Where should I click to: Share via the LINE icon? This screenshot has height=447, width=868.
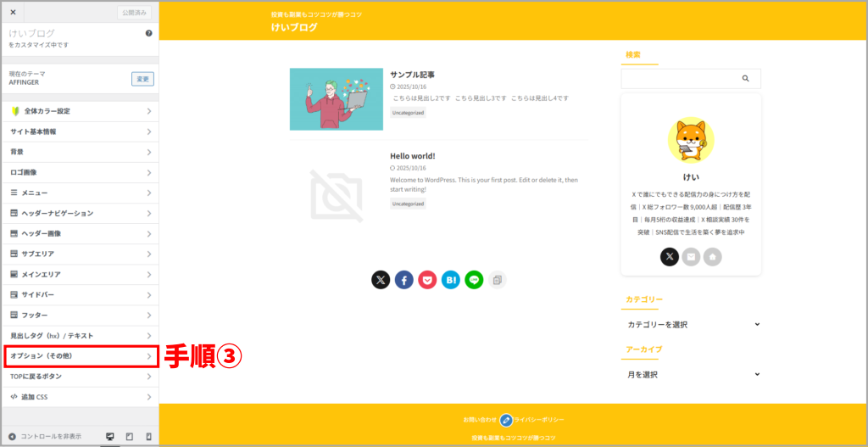pos(474,280)
